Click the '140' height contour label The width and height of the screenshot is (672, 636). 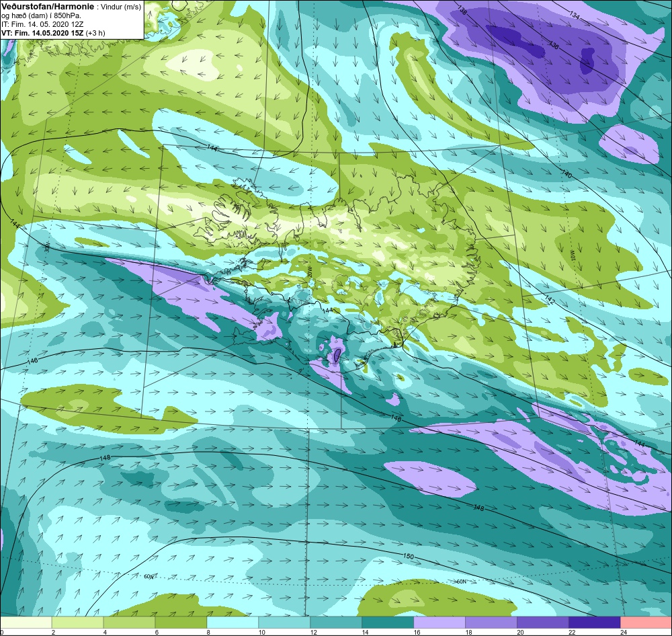pyautogui.click(x=566, y=174)
